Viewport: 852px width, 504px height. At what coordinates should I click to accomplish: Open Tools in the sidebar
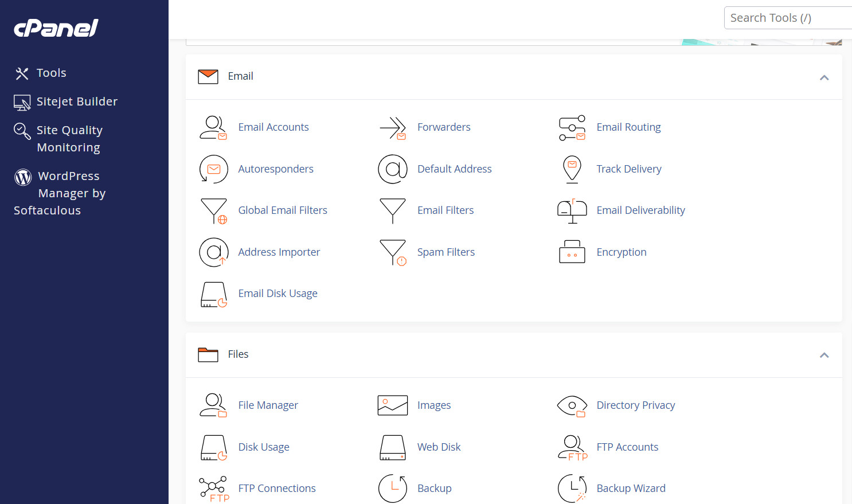click(x=51, y=73)
